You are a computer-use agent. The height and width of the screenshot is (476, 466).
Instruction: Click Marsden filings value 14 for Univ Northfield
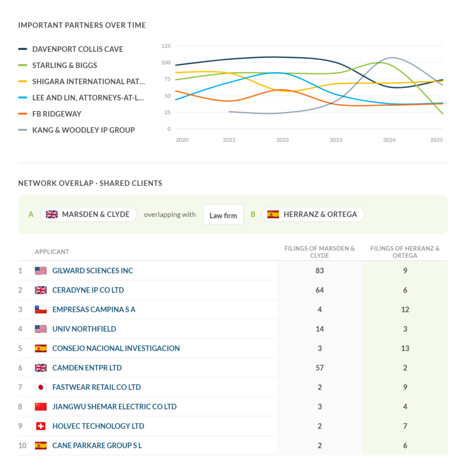[x=320, y=329]
